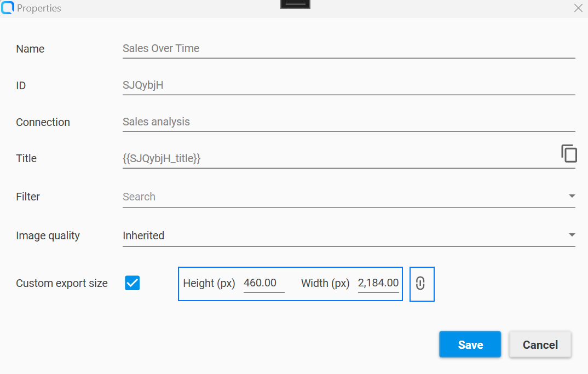The image size is (588, 374).
Task: Click the link icon to lock aspect ratio
Action: (x=422, y=284)
